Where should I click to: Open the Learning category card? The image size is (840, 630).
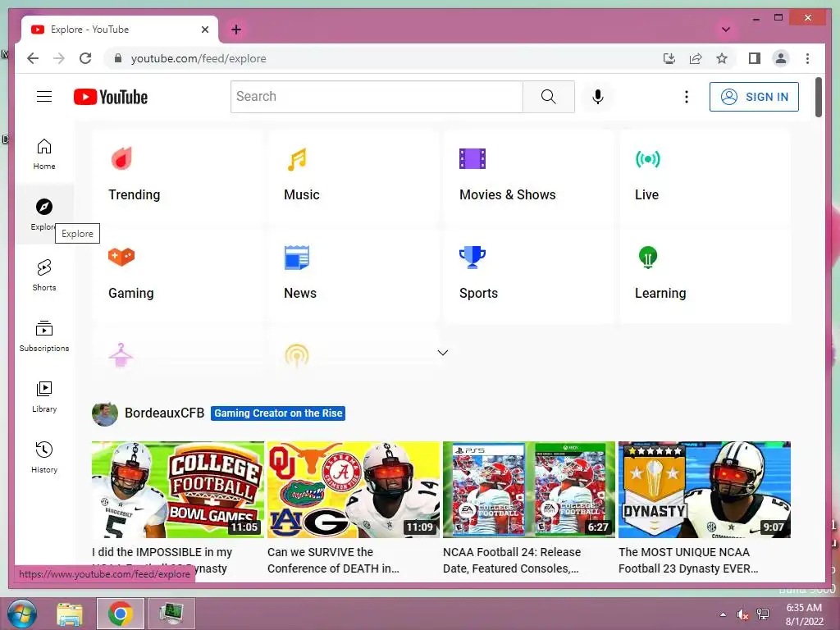[705, 276]
